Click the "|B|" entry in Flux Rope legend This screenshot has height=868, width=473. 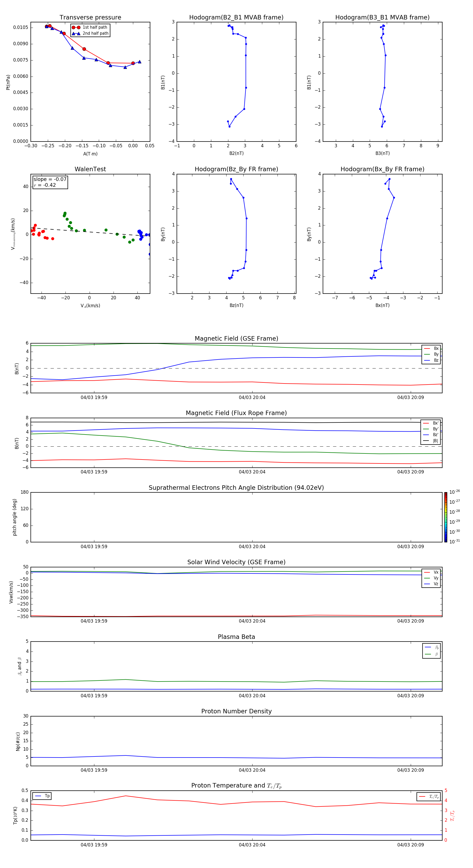[x=431, y=441]
